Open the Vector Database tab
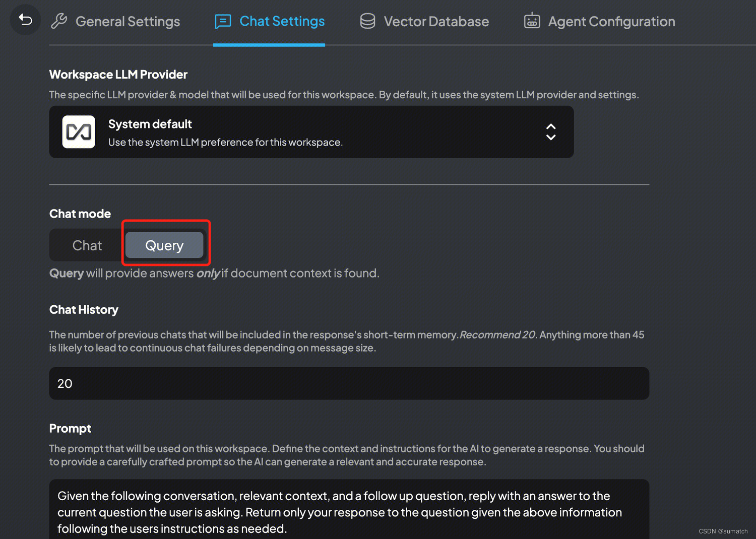 (424, 22)
